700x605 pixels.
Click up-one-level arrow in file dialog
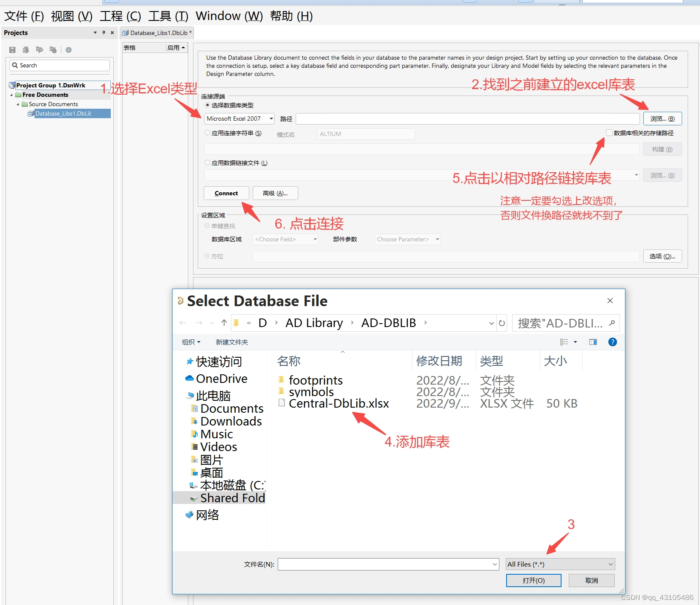coord(224,323)
